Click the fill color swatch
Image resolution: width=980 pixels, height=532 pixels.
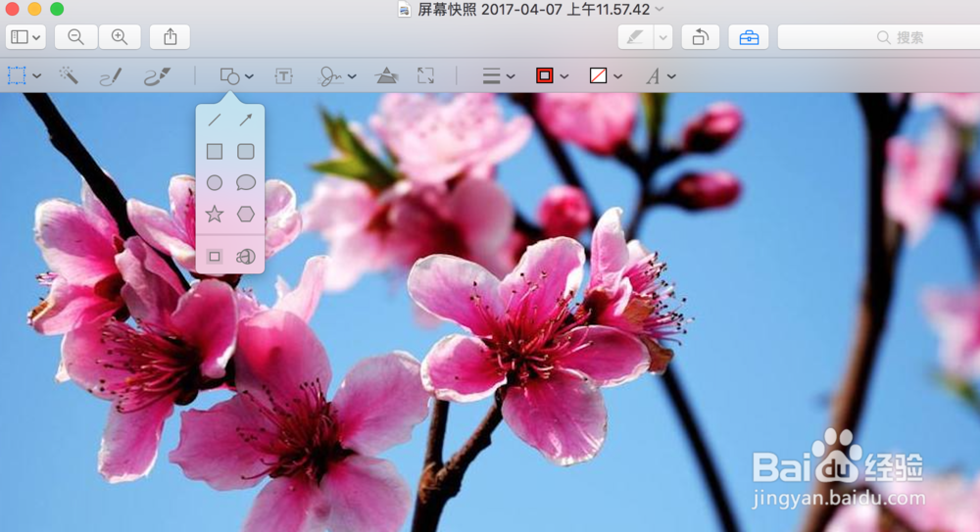(598, 75)
